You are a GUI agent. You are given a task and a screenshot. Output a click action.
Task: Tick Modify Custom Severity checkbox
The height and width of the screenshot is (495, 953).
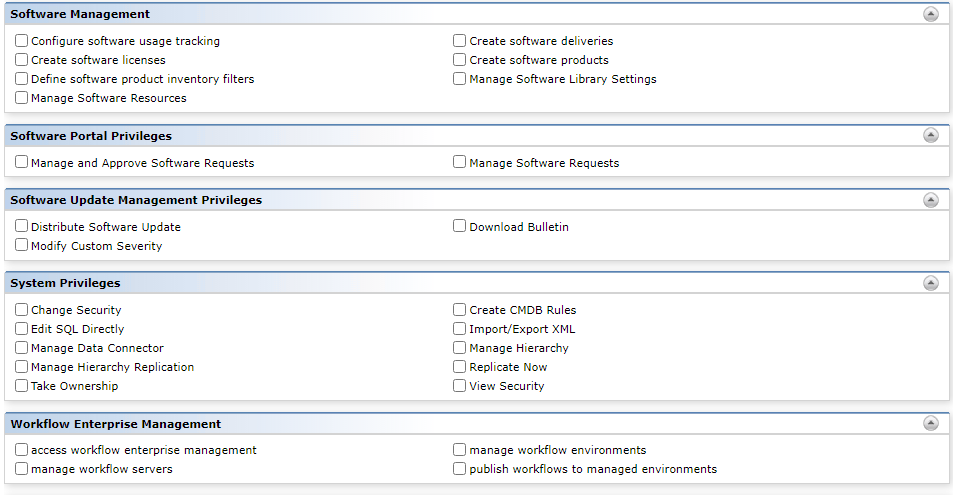(21, 244)
